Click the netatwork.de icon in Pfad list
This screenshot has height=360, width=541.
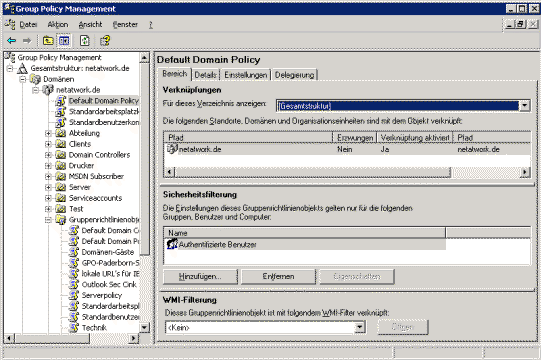(x=172, y=149)
